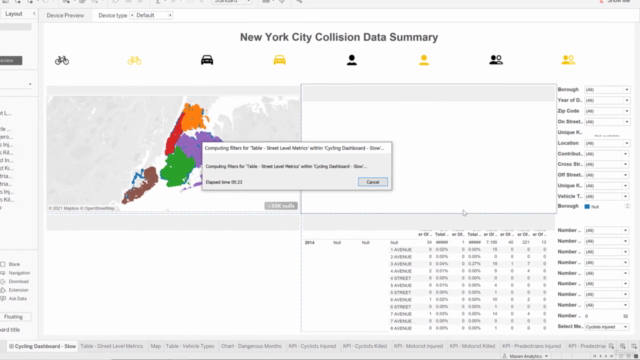Click the Borough legend scroll stepper
The width and height of the screenshot is (640, 360).
(627, 206)
